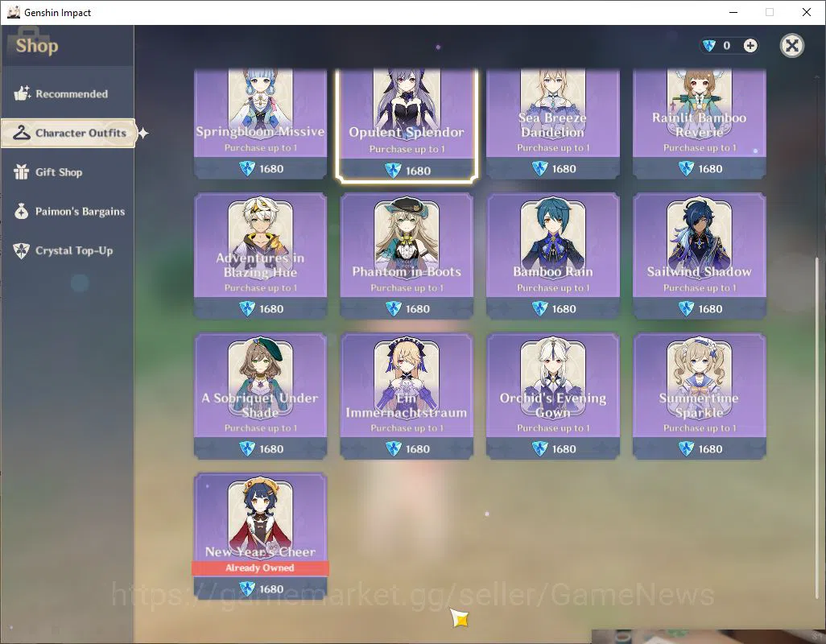Select the Sailwind Shadow outfit

point(699,256)
